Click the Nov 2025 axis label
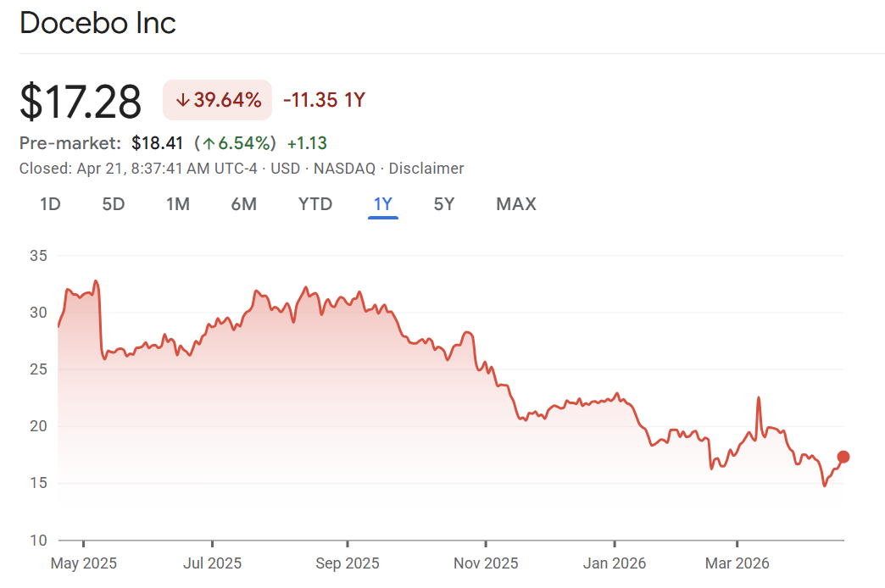This screenshot has height=588, width=885. [486, 563]
